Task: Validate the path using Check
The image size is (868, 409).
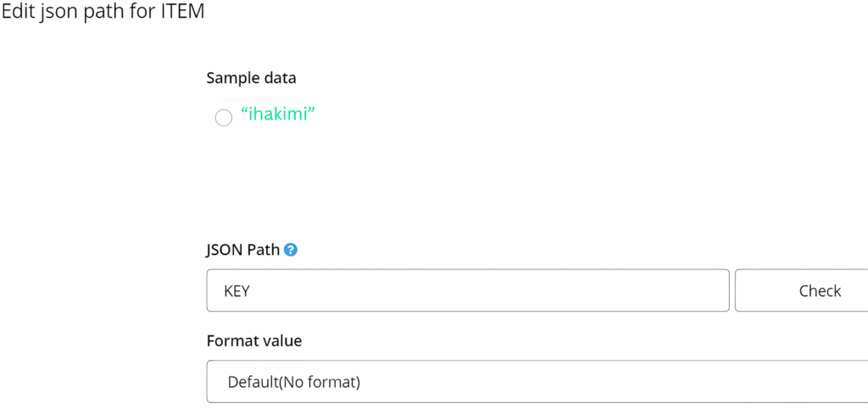Action: coord(818,290)
